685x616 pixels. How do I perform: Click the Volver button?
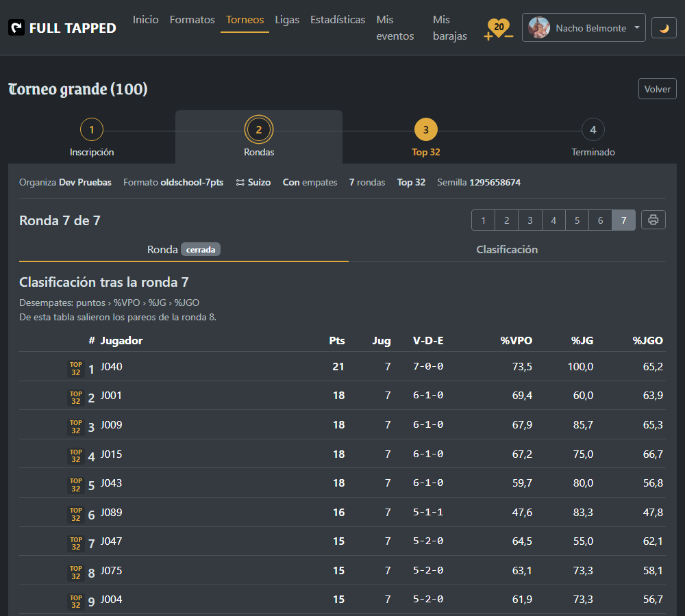point(657,88)
